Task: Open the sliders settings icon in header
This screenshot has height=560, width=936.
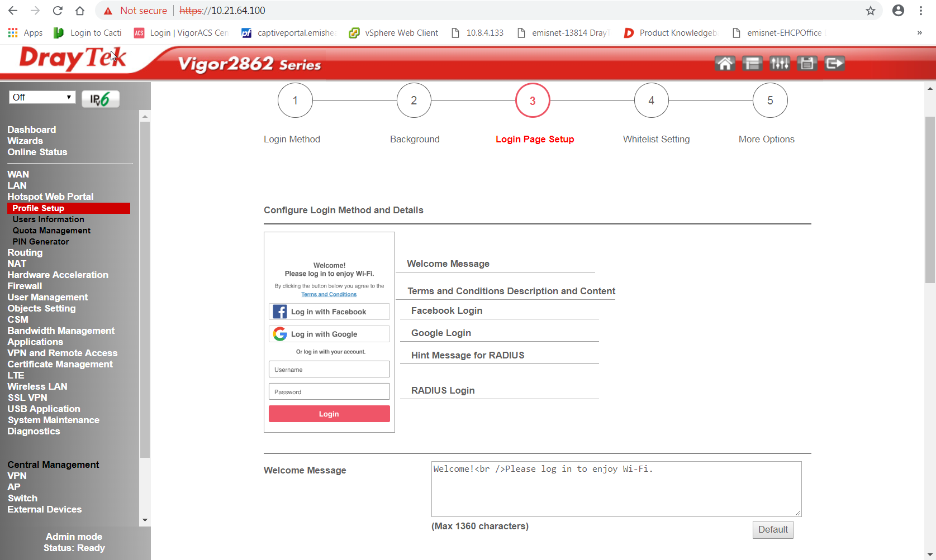Action: tap(780, 64)
